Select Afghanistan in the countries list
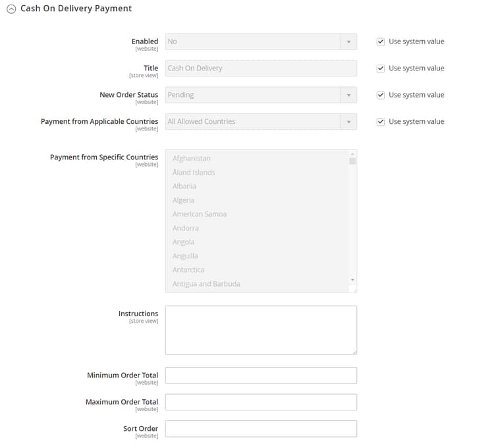 (192, 159)
